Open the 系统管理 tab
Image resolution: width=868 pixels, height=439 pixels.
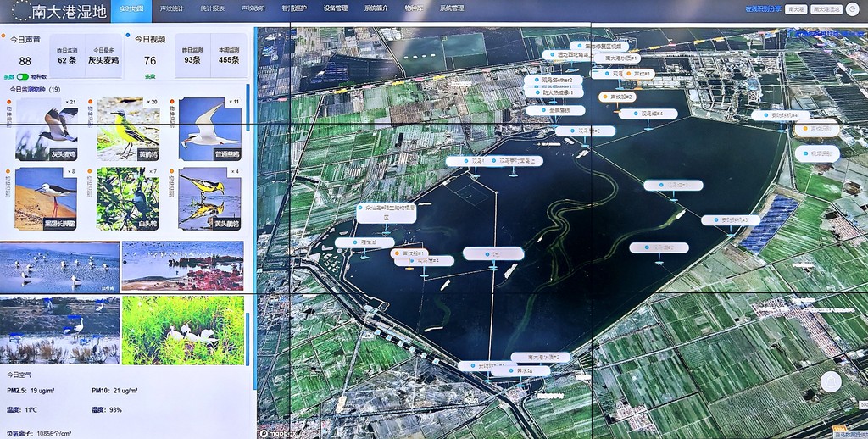452,8
